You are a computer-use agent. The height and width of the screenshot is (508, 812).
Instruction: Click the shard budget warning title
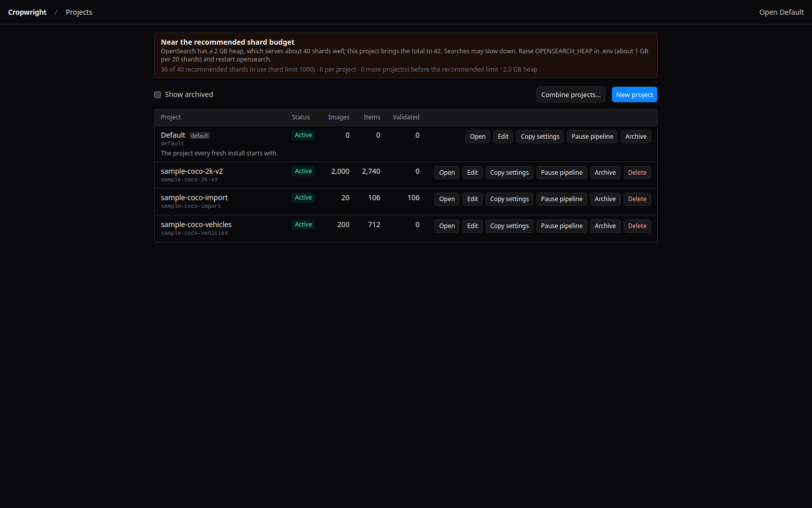(227, 42)
